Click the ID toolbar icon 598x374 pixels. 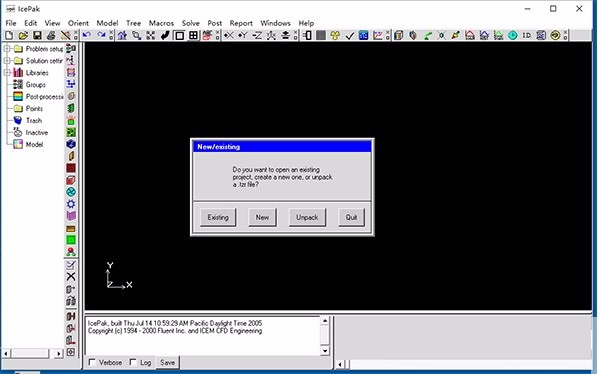click(527, 35)
